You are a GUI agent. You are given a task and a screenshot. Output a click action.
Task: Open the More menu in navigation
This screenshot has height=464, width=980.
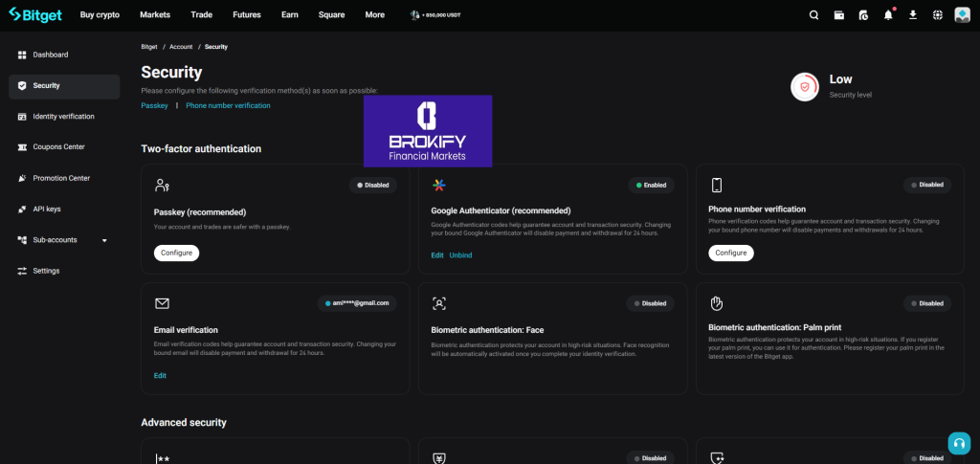[x=374, y=15]
